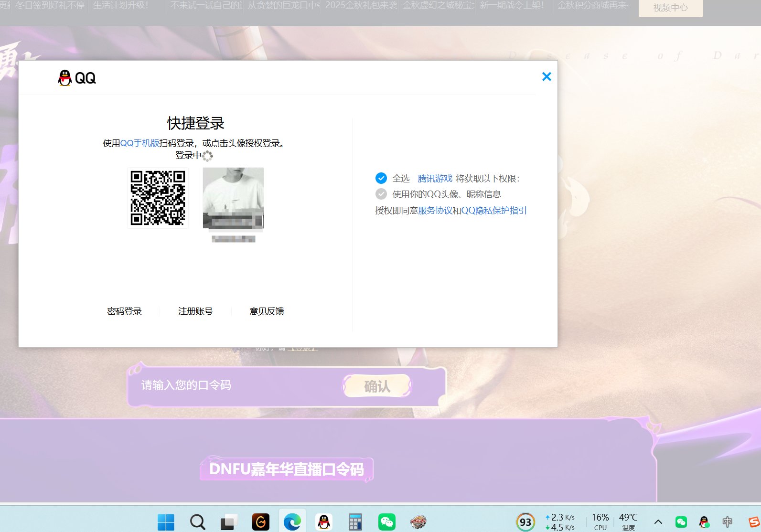Click the QR code image
The height and width of the screenshot is (532, 761).
click(x=158, y=198)
